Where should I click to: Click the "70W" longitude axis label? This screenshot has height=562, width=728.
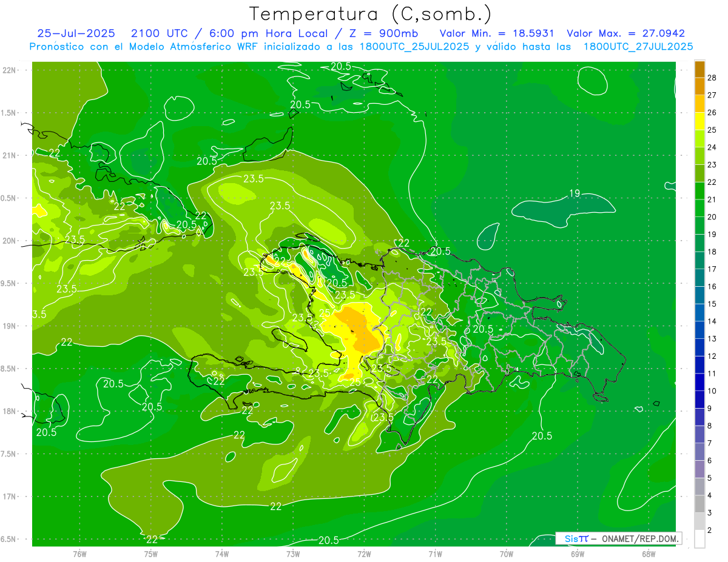pos(506,554)
